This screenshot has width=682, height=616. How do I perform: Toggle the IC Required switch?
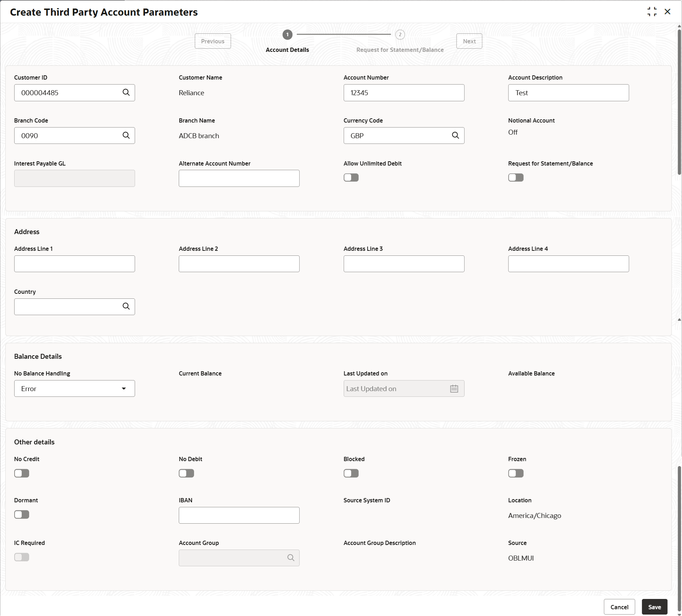click(22, 557)
